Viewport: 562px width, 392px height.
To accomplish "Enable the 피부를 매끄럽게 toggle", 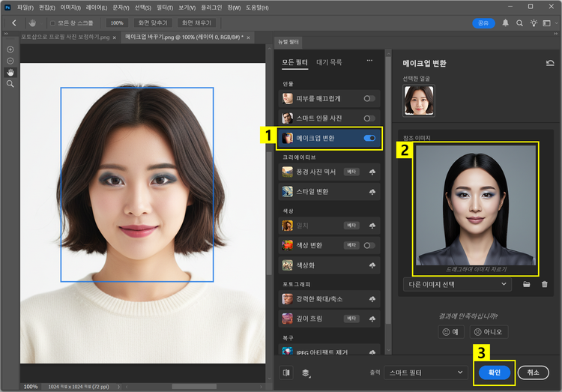I will tap(369, 98).
